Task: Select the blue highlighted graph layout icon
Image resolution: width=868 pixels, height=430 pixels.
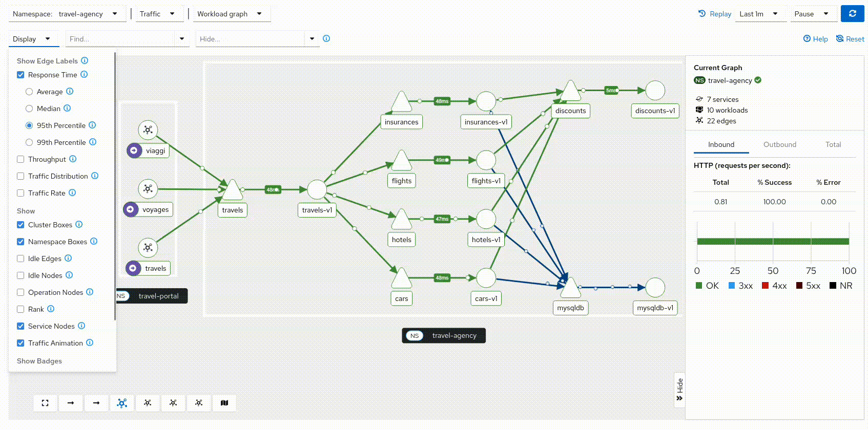Action: coord(122,403)
